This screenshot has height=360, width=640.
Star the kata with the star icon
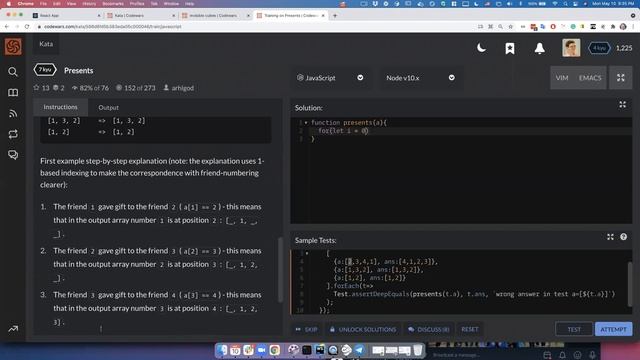[x=36, y=88]
